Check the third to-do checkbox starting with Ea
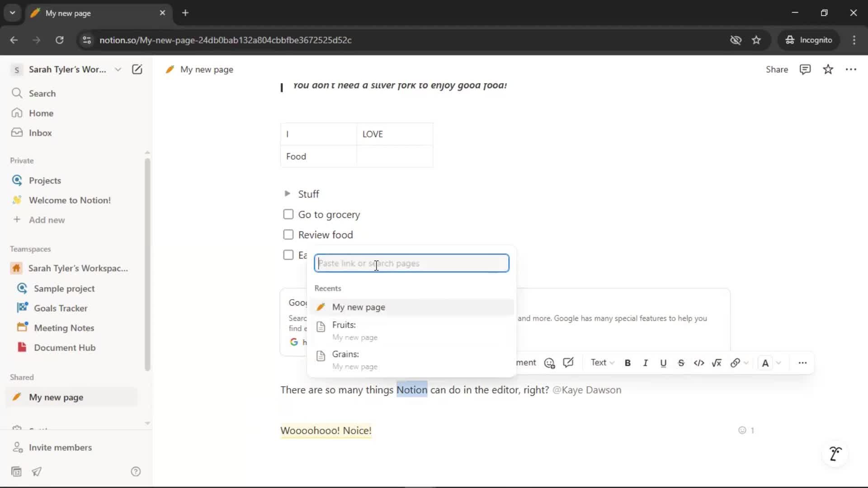 (x=288, y=255)
